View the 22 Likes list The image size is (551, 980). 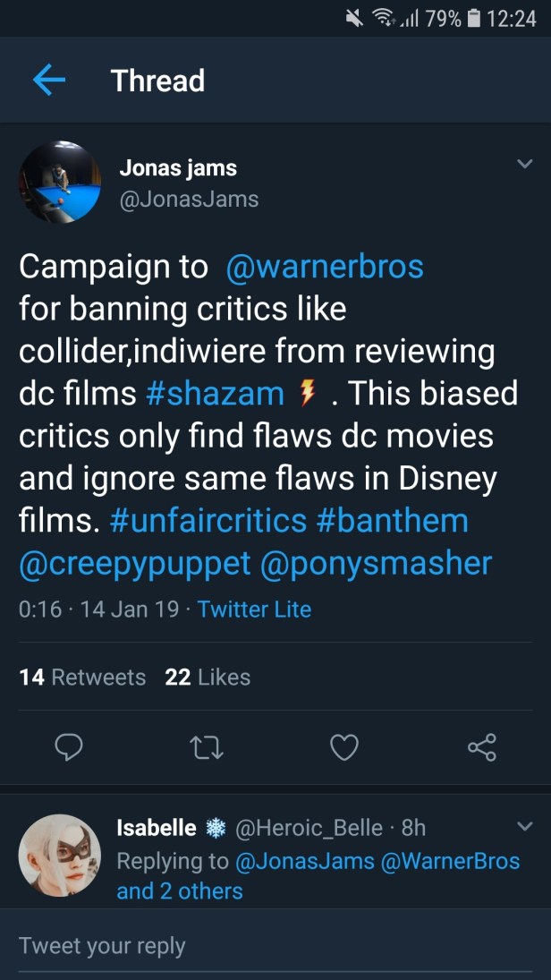pyautogui.click(x=208, y=677)
